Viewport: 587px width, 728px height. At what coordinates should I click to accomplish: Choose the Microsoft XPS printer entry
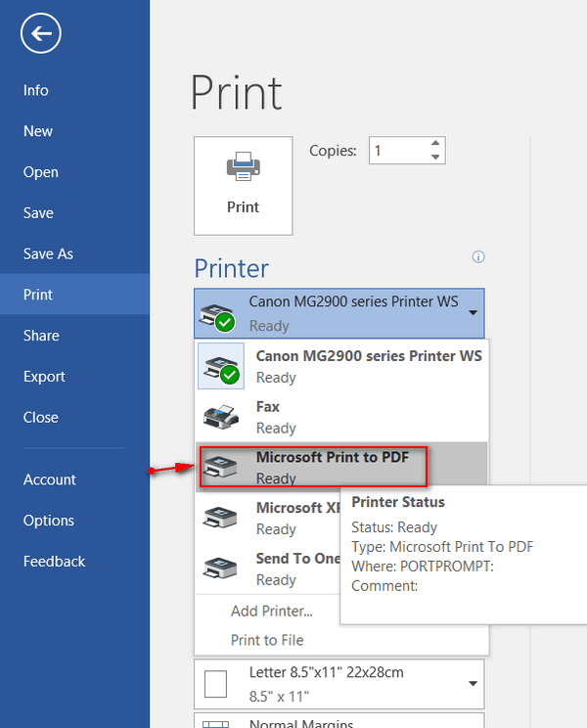pos(268,518)
